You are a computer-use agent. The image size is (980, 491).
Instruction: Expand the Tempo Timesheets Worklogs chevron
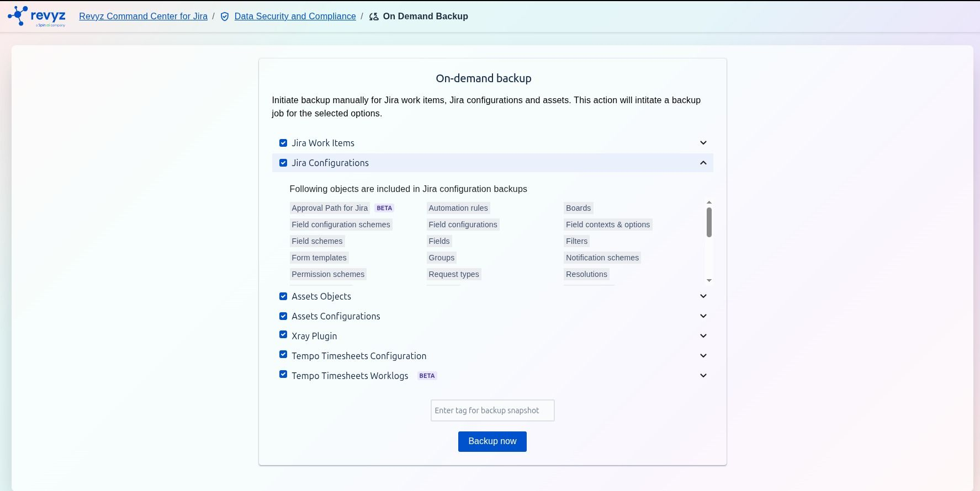[703, 376]
